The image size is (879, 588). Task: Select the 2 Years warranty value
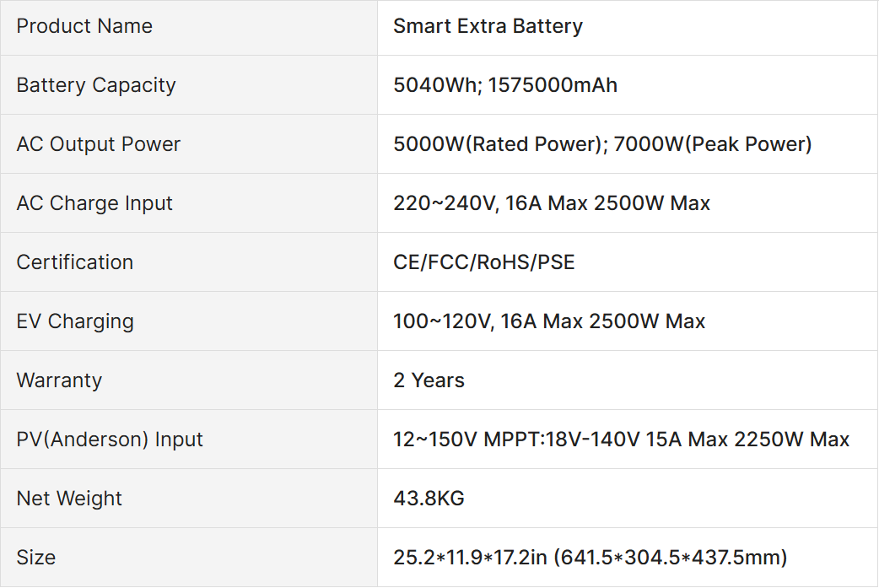point(429,380)
